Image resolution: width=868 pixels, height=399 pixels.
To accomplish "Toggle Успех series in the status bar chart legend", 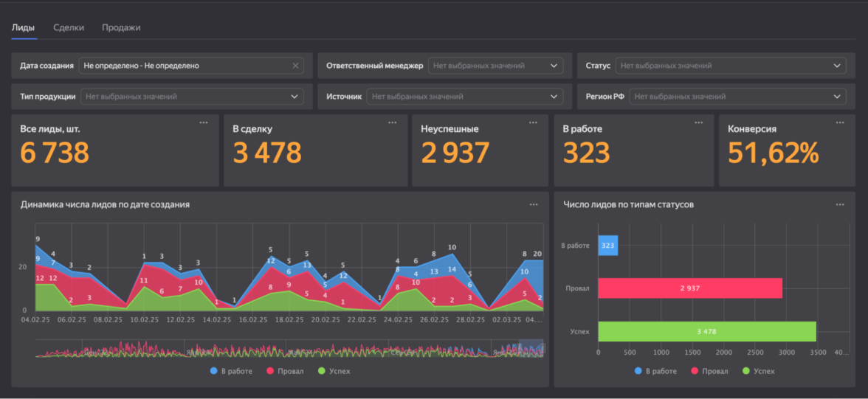I will coord(759,371).
